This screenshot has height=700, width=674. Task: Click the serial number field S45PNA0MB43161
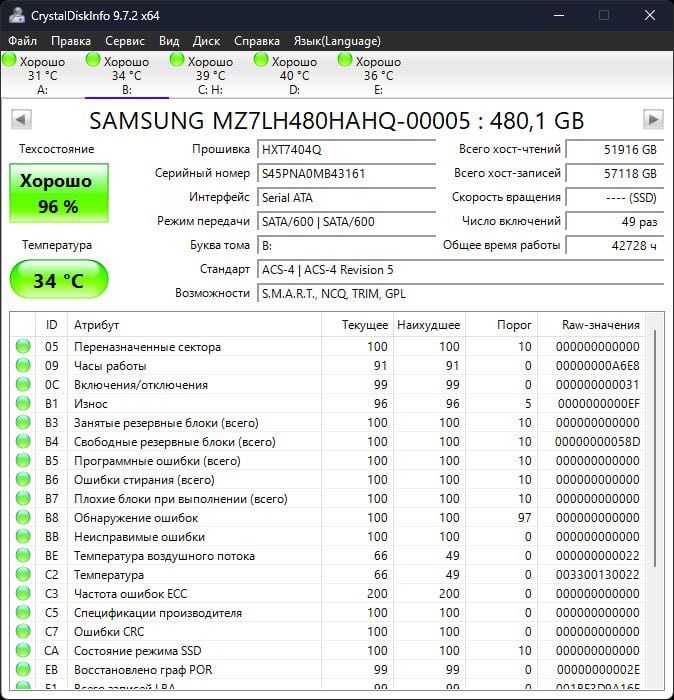point(346,173)
